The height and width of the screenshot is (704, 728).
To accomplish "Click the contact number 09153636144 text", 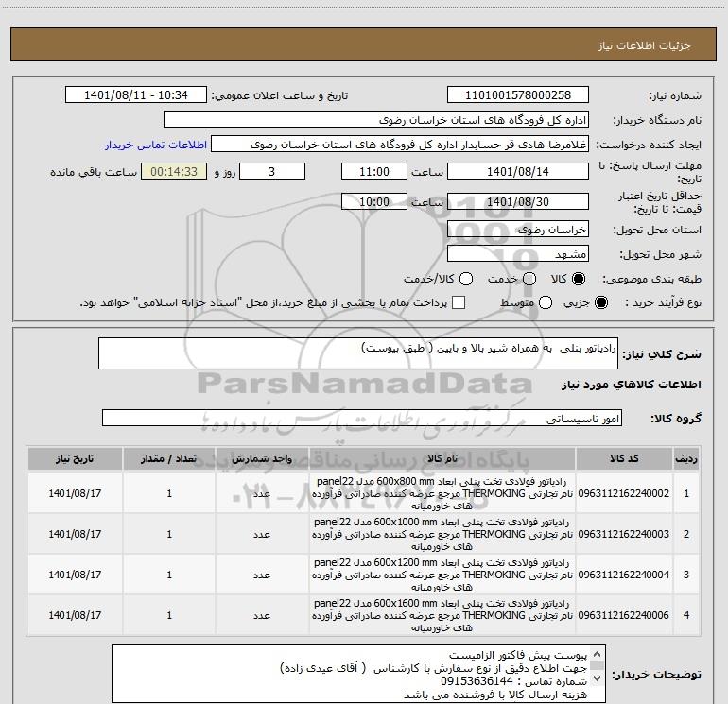I will [477, 680].
